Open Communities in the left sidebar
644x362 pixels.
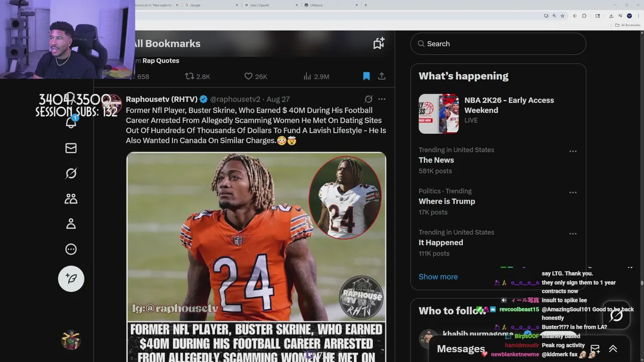tap(71, 199)
